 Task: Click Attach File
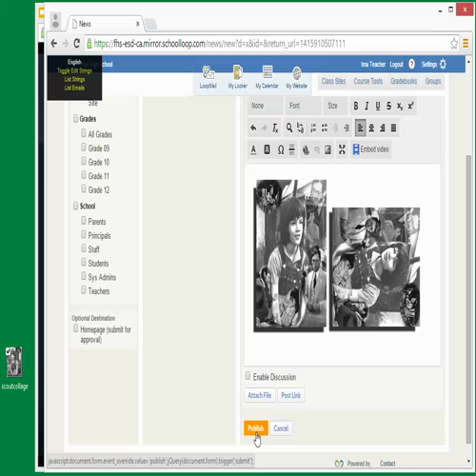click(260, 395)
